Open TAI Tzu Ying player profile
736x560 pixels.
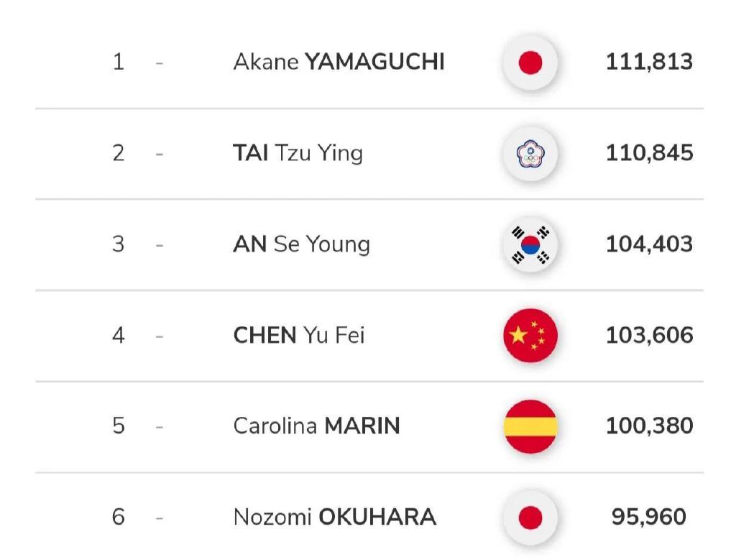298,153
